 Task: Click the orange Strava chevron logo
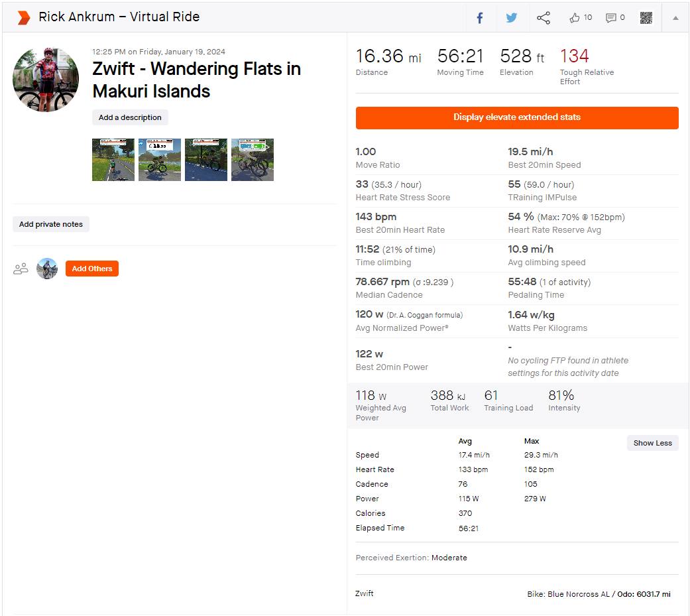(24, 18)
